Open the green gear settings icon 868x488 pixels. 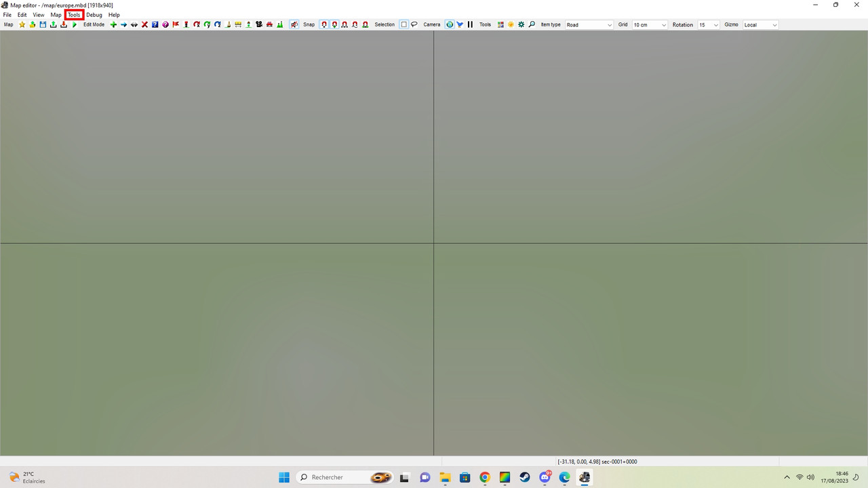tap(521, 24)
